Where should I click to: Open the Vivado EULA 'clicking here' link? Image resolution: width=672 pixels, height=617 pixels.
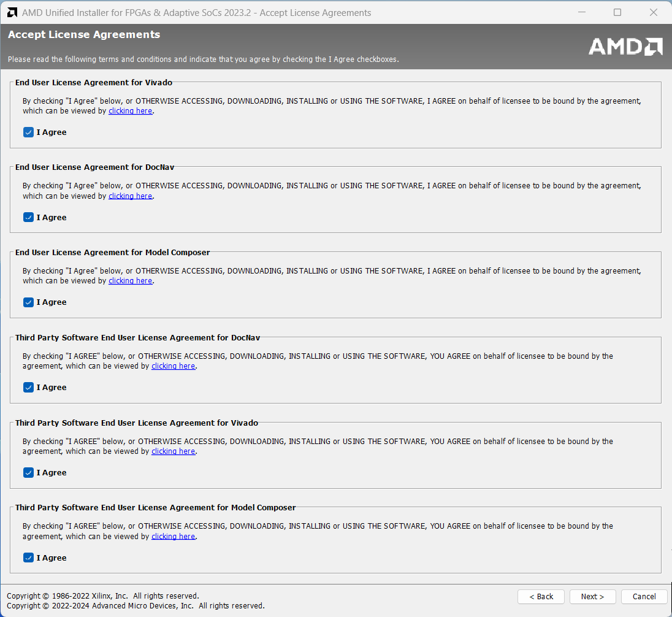(x=130, y=111)
